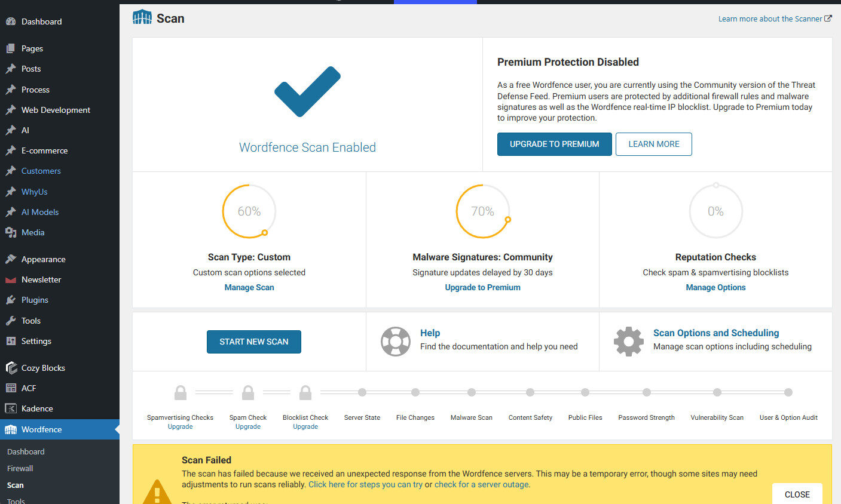Open Wordfence Firewall submenu item

[x=20, y=468]
